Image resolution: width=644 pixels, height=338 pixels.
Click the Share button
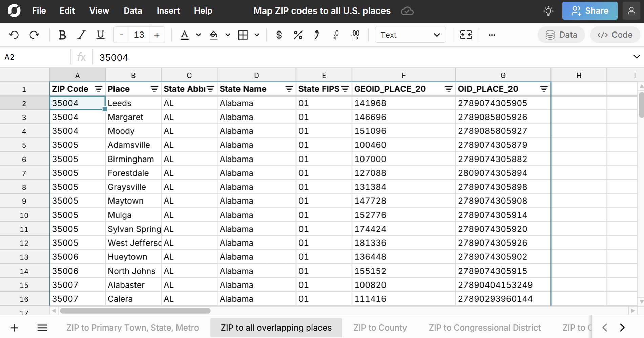[x=589, y=10]
